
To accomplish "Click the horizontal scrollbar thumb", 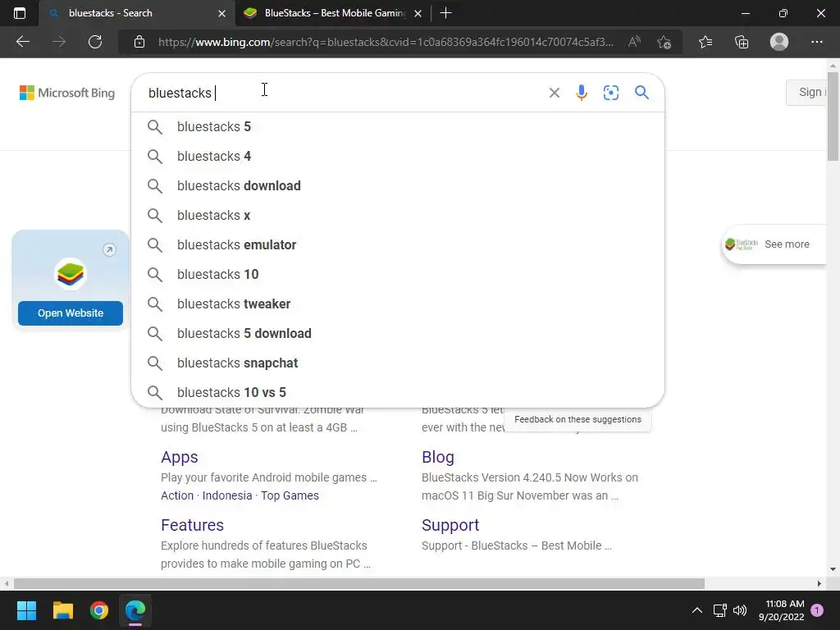I will [359, 583].
